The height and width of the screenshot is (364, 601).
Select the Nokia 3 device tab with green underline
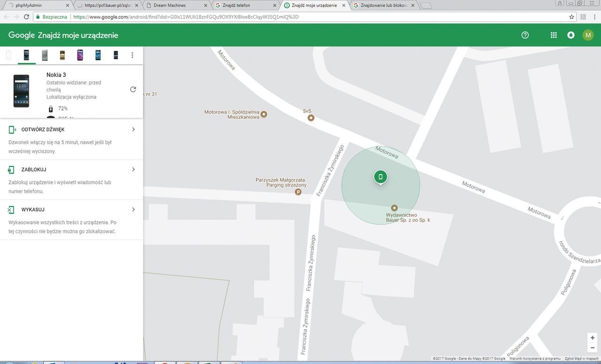(26, 55)
